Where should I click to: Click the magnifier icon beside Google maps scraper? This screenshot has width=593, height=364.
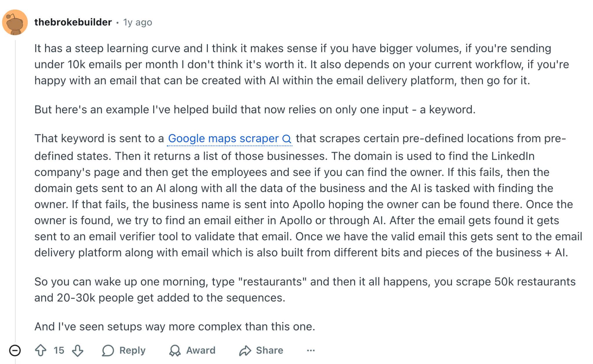coord(287,139)
